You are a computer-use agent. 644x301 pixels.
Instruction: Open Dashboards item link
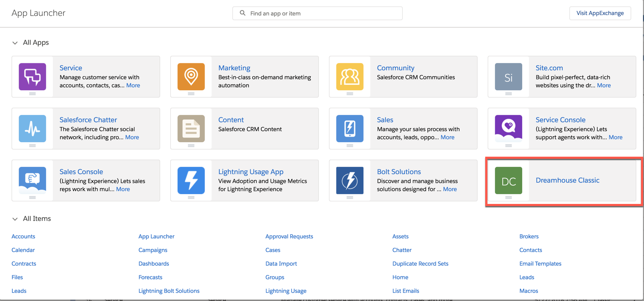(154, 264)
